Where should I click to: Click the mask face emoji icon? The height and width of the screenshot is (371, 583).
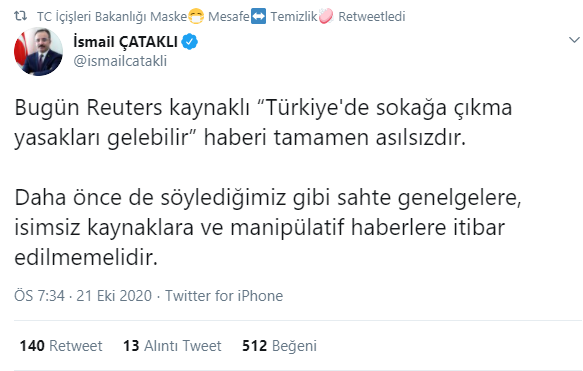pyautogui.click(x=196, y=17)
